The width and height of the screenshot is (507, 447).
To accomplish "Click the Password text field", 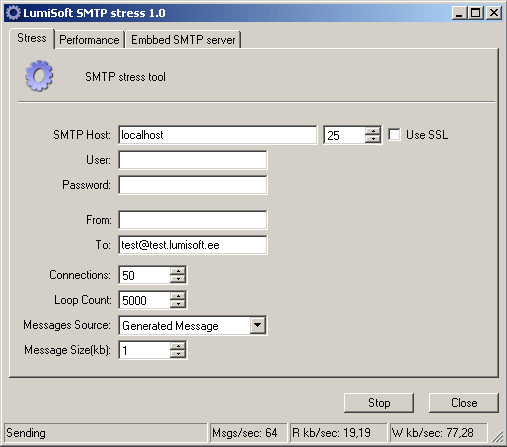I will pyautogui.click(x=193, y=185).
